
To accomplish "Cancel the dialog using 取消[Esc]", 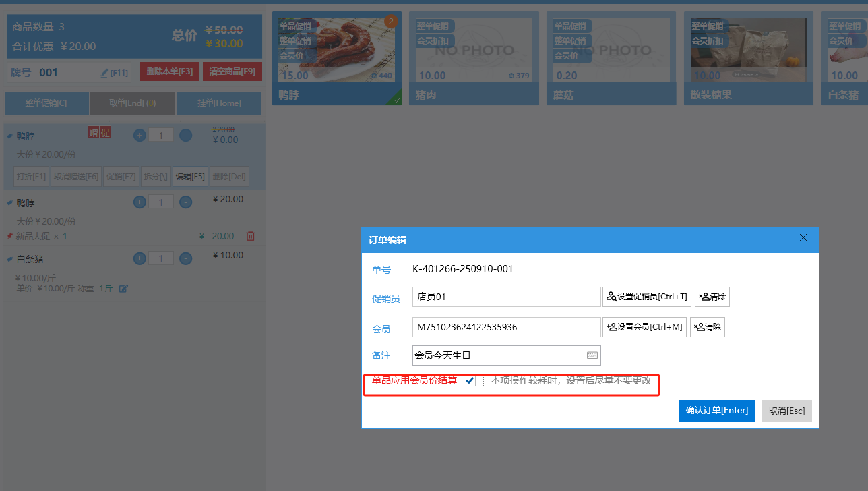I will coord(786,410).
